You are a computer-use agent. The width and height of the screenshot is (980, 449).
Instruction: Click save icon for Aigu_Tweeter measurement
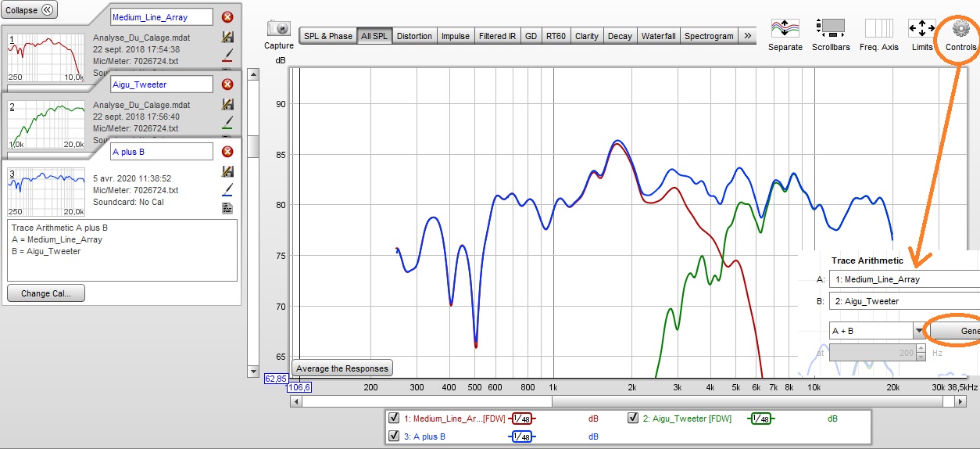[228, 104]
